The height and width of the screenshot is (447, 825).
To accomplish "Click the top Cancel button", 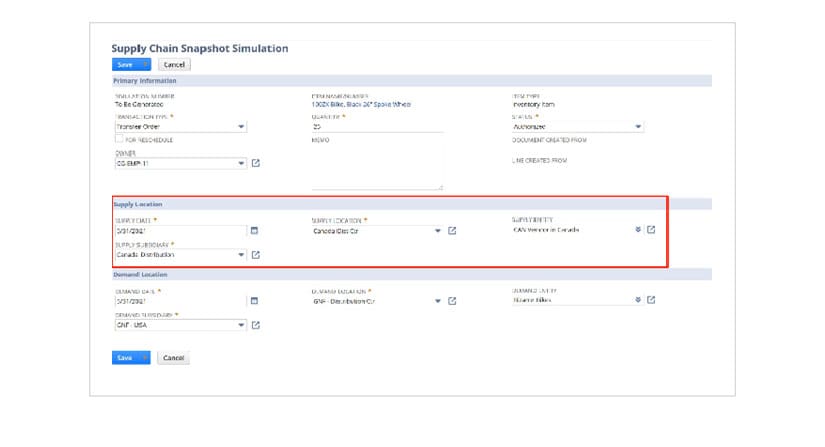I will 174,65.
